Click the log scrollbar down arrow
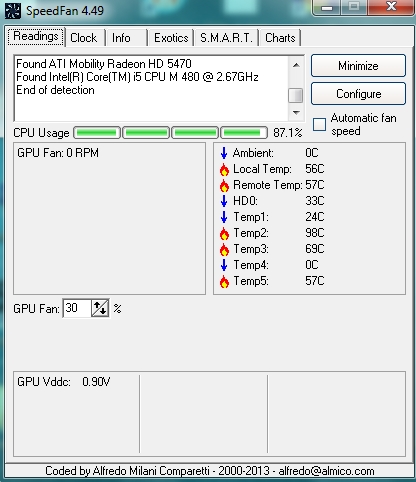 coord(296,113)
